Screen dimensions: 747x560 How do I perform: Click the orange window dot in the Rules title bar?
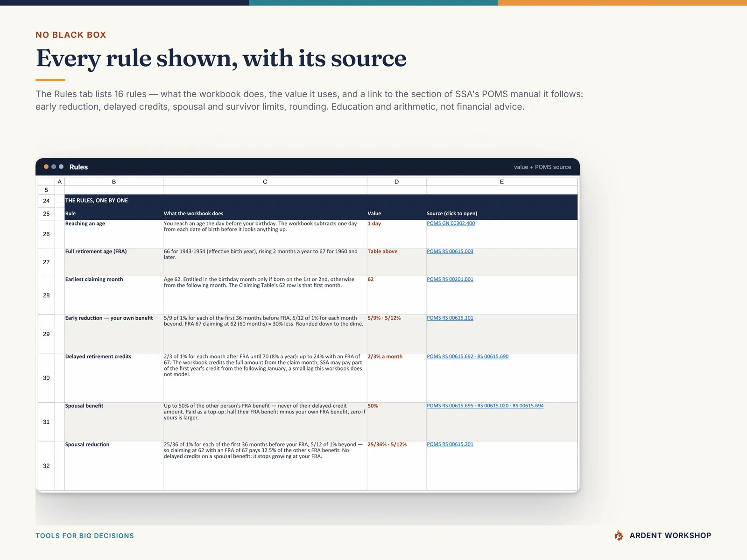coord(46,167)
